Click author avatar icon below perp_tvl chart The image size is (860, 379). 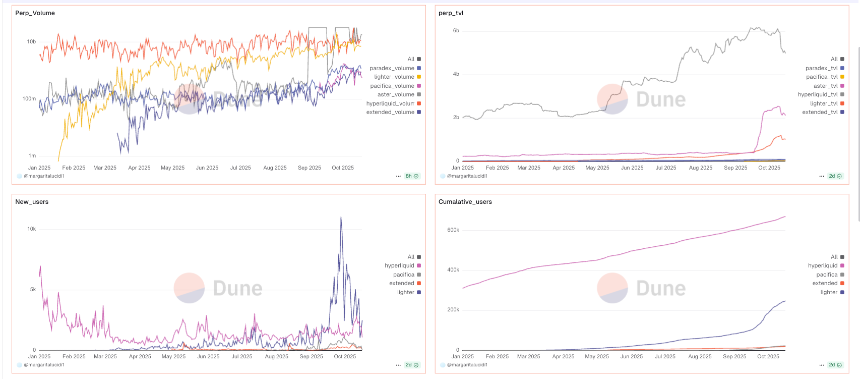(443, 176)
